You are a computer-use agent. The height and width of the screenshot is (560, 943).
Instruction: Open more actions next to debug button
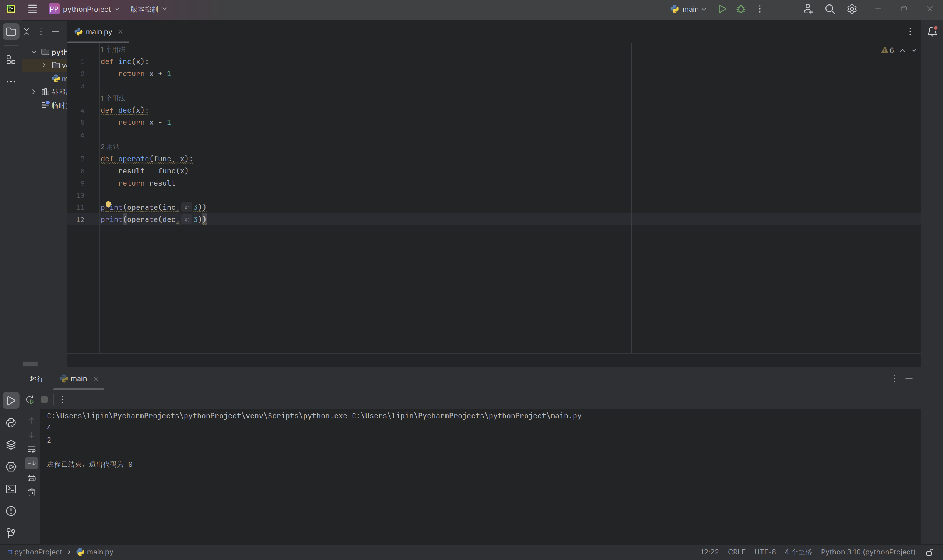[760, 9]
